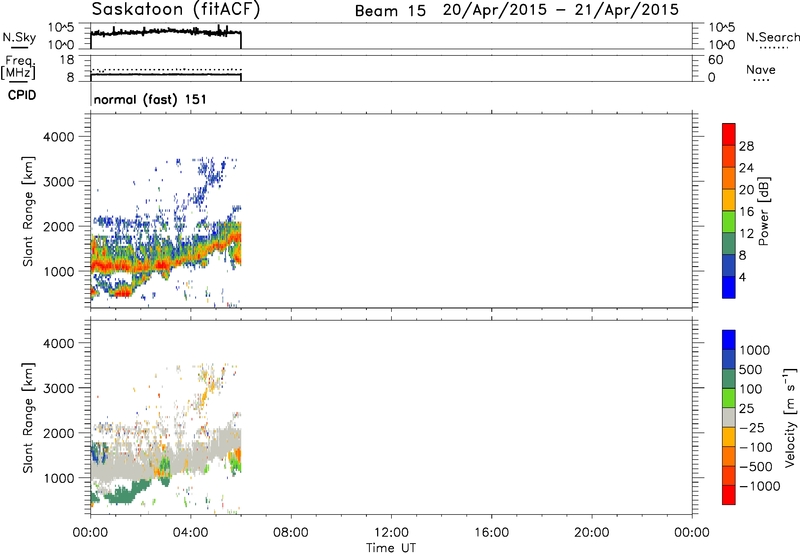Click the 'Velocity [m s⁻¹]' colorbar label
The image size is (800, 554).
pyautogui.click(x=790, y=417)
